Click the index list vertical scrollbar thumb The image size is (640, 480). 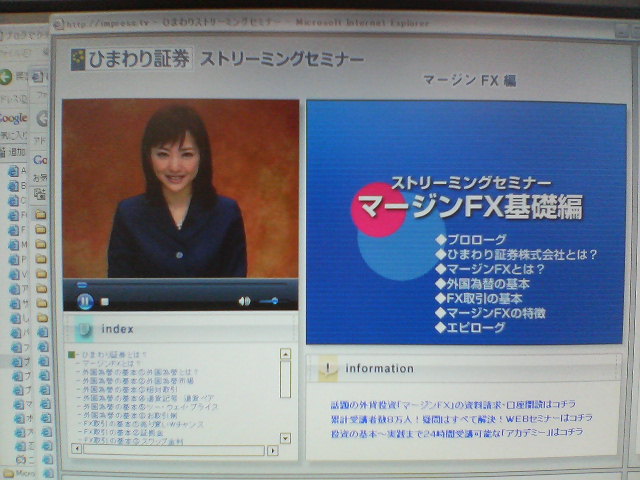pos(285,379)
